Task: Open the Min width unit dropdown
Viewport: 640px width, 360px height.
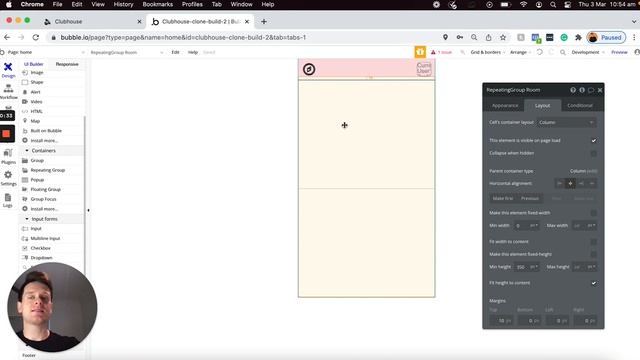Action: pos(533,226)
